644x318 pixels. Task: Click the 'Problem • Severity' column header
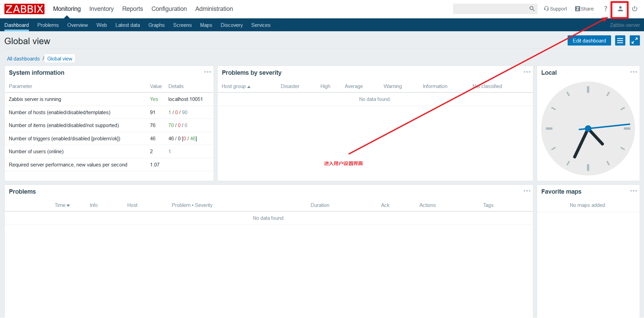[192, 205]
